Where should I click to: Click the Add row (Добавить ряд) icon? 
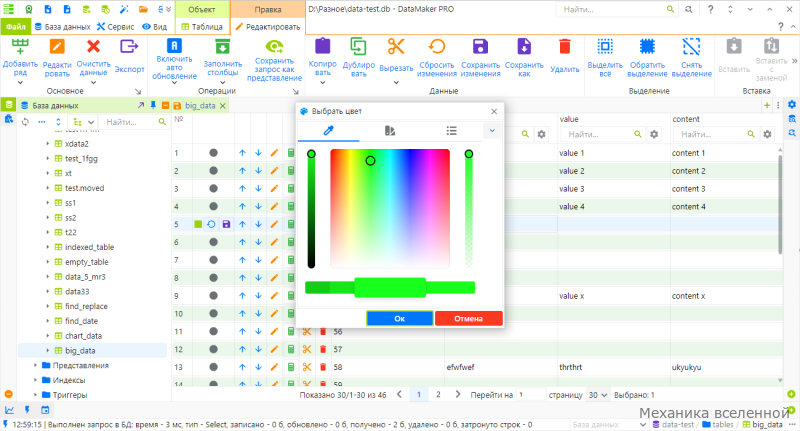coord(20,46)
